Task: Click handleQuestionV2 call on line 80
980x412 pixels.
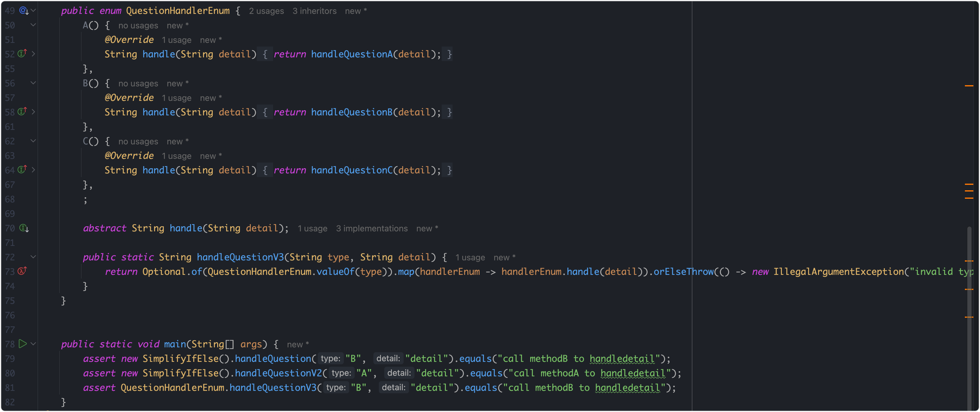Action: pyautogui.click(x=278, y=373)
